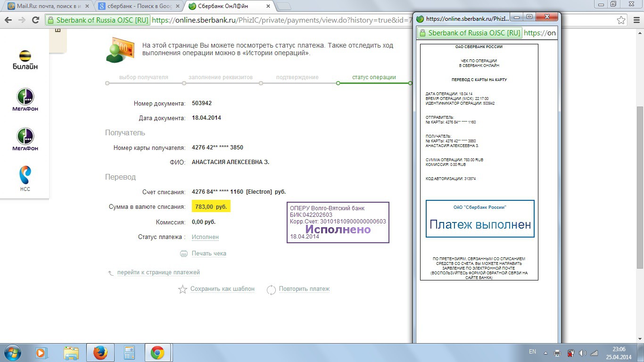
Task: Click the SSL badge in the receipt popup window
Action: [x=470, y=33]
